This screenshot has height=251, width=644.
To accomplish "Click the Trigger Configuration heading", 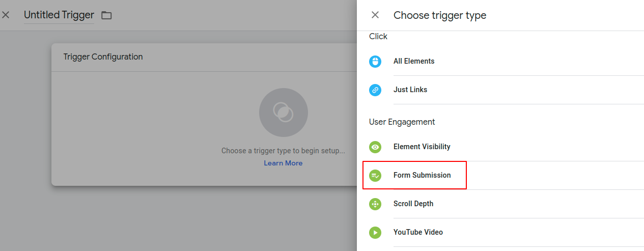I will pyautogui.click(x=103, y=57).
